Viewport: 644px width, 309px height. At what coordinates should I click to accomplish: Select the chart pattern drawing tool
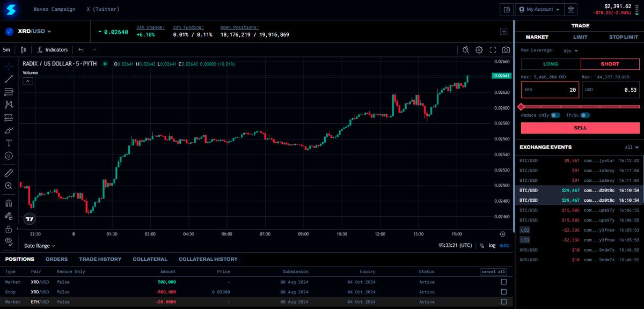click(9, 105)
